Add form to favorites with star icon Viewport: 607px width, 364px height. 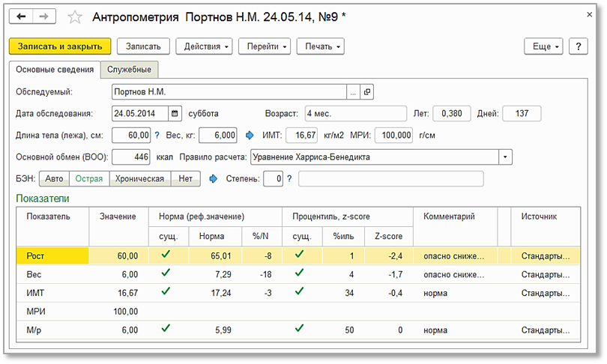(75, 17)
